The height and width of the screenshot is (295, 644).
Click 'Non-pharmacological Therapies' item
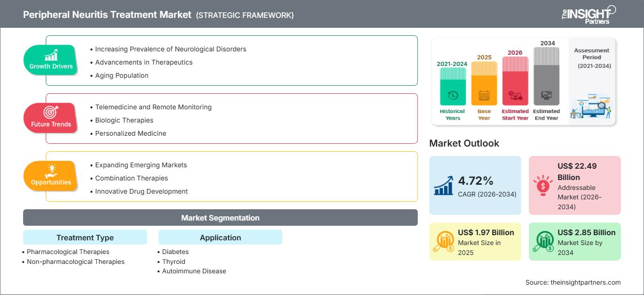click(75, 262)
